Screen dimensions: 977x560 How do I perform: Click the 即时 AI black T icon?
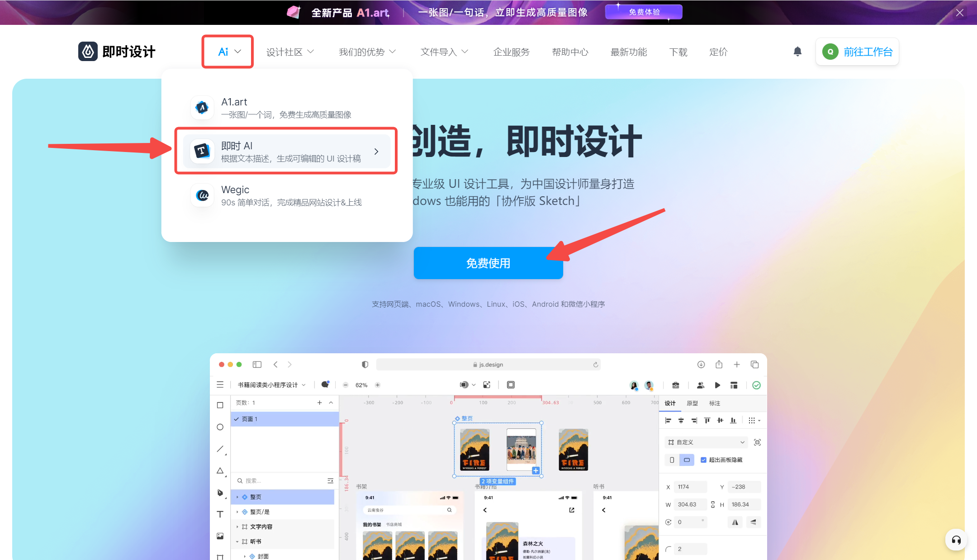202,151
